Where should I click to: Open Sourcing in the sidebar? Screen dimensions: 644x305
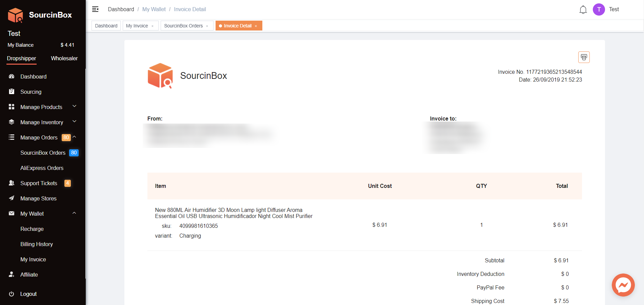coord(31,92)
